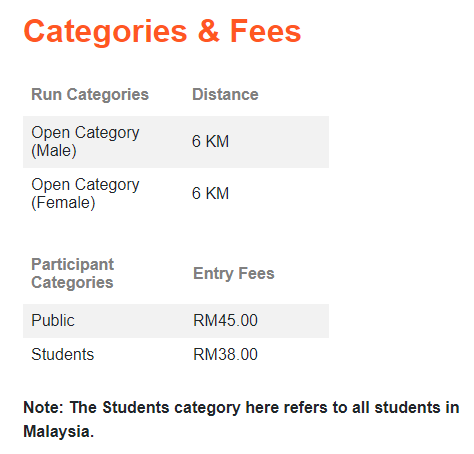
Task: Click the RM45.00 entry fee
Action: [225, 320]
